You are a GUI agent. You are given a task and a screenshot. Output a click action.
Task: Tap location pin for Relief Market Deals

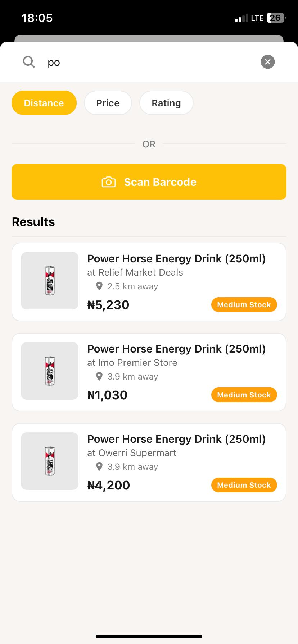click(x=99, y=286)
